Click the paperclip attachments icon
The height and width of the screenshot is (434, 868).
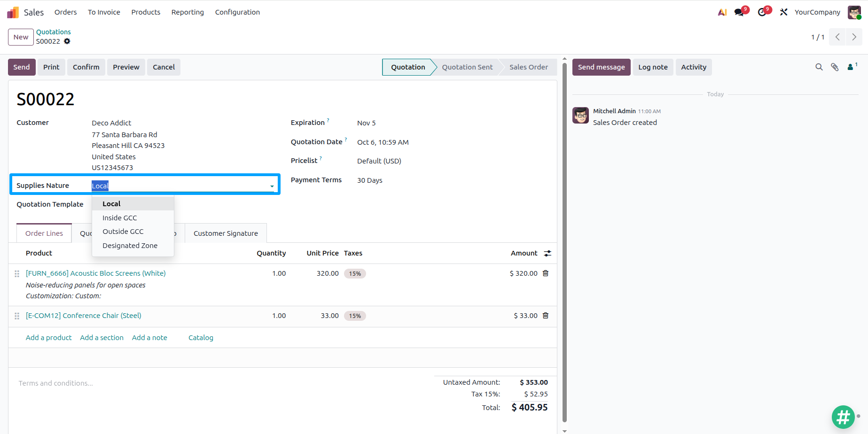pos(835,67)
